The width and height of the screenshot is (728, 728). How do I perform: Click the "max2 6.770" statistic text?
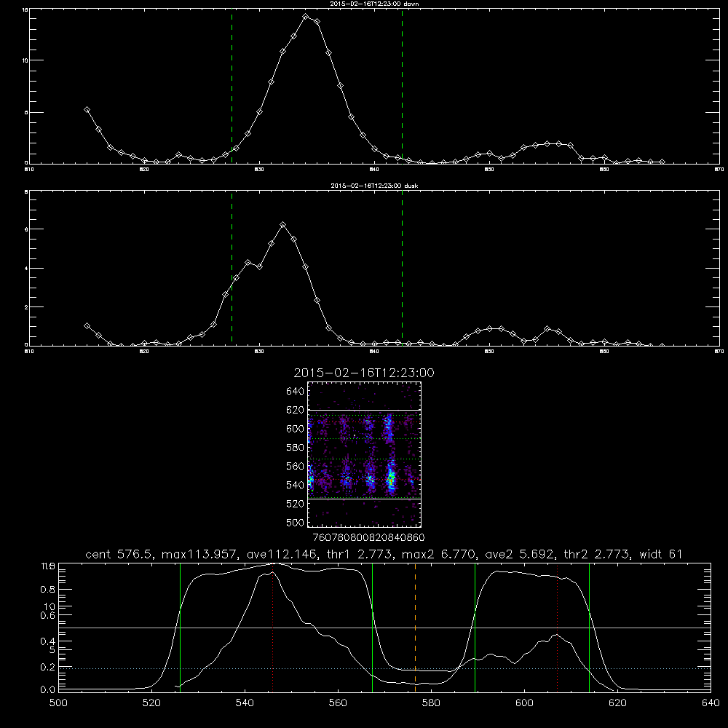[438, 554]
